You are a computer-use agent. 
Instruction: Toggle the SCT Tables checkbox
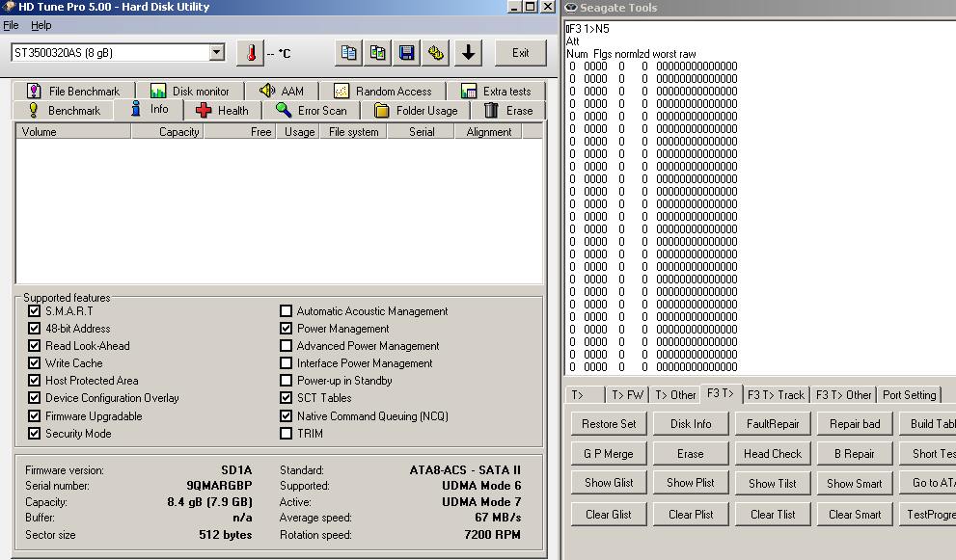point(286,398)
